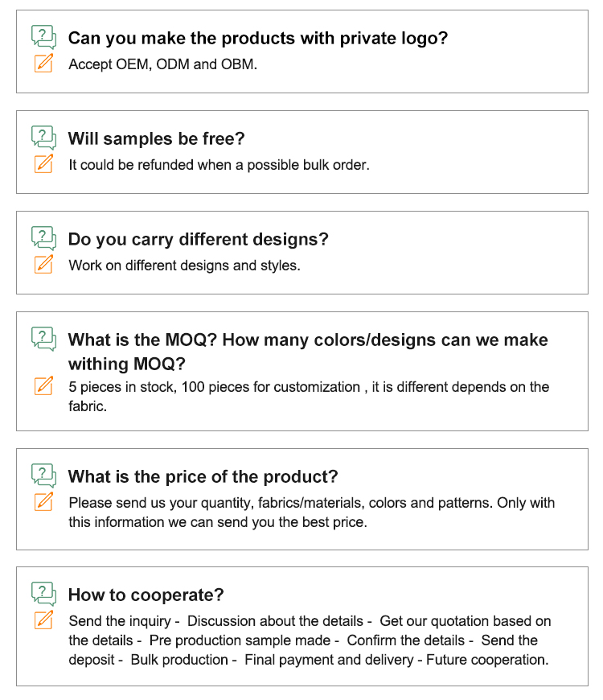
Task: Click question icon beside different designs question
Action: click(x=43, y=237)
